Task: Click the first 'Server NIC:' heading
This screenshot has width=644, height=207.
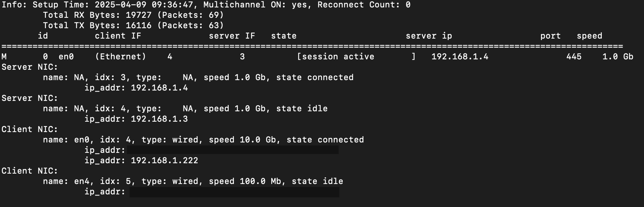Action: pos(30,67)
